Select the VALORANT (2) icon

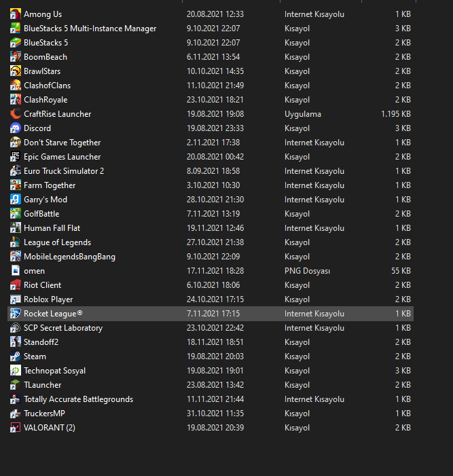coord(16,428)
